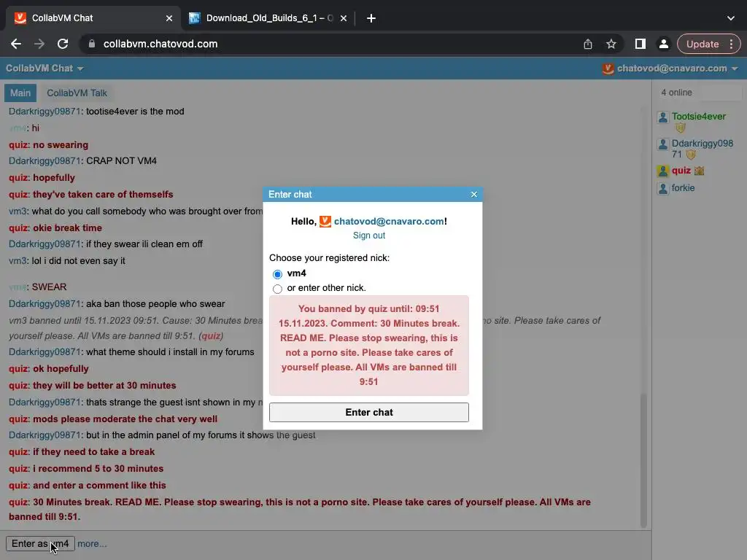Select the 'or enter other nick' radio
The height and width of the screenshot is (560, 747).
277,289
